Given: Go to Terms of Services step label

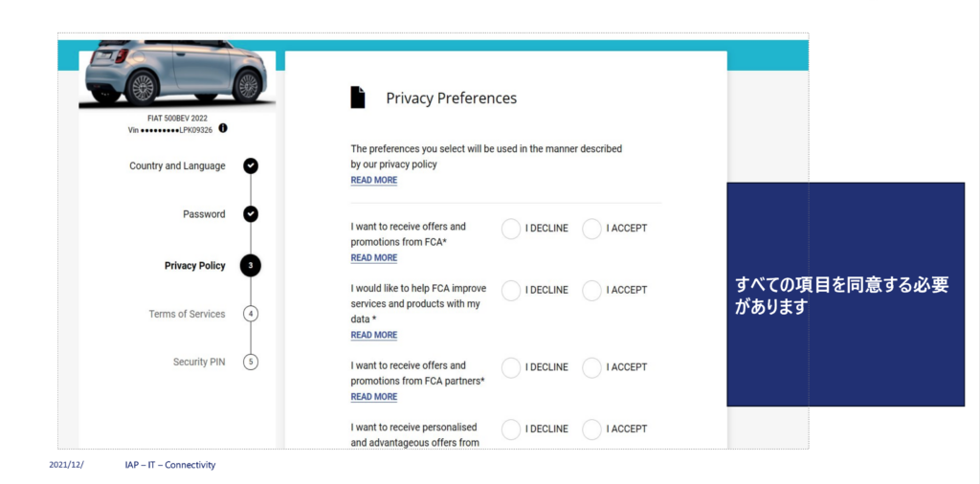Looking at the screenshot, I should coord(187,314).
